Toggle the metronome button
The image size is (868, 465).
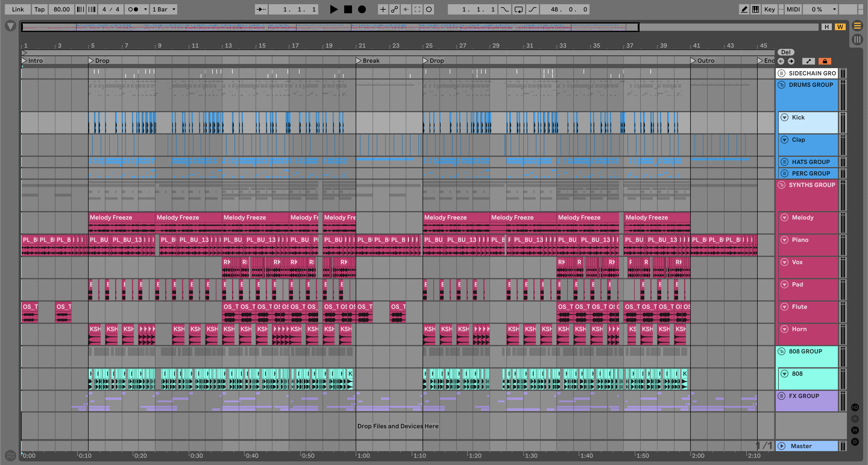pyautogui.click(x=133, y=9)
